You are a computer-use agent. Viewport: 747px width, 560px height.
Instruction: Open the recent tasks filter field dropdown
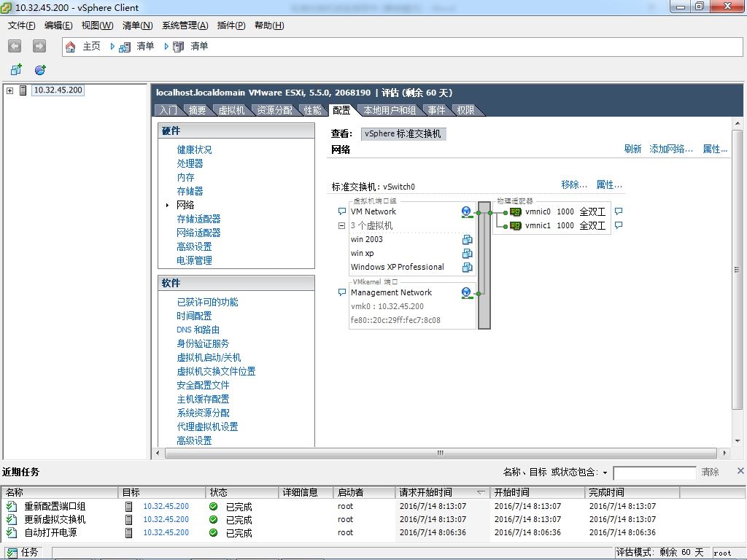[x=605, y=472]
